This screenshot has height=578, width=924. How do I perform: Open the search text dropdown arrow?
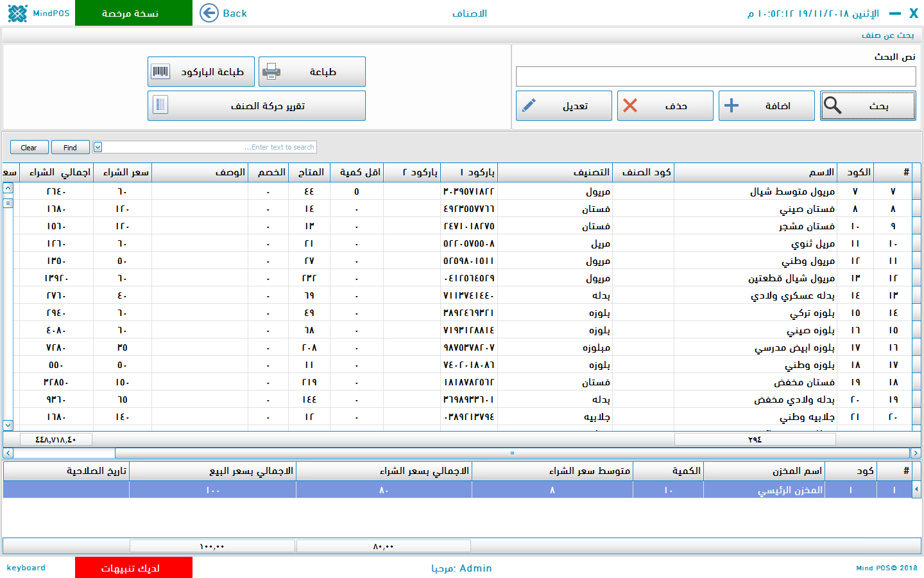pyautogui.click(x=98, y=147)
